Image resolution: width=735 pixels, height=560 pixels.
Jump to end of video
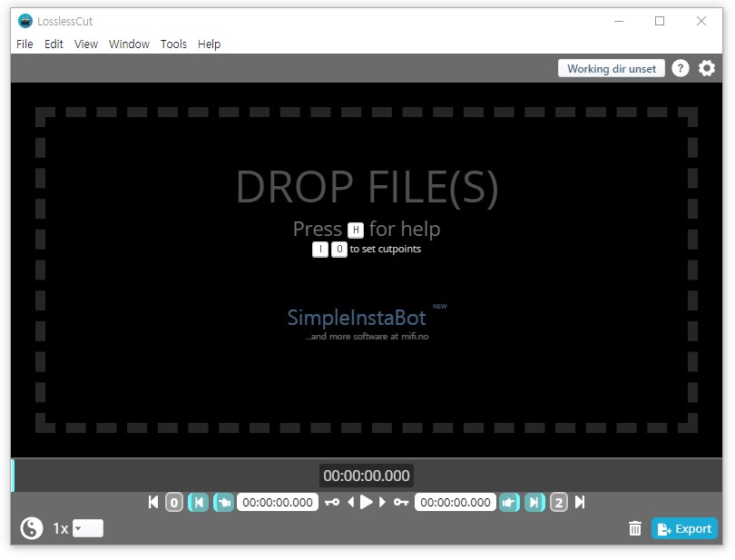[580, 502]
